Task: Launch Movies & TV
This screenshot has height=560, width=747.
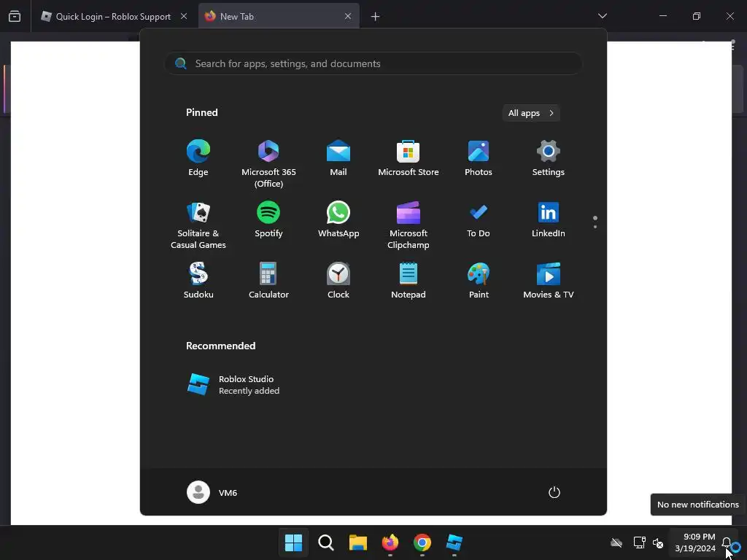Action: 549,281
